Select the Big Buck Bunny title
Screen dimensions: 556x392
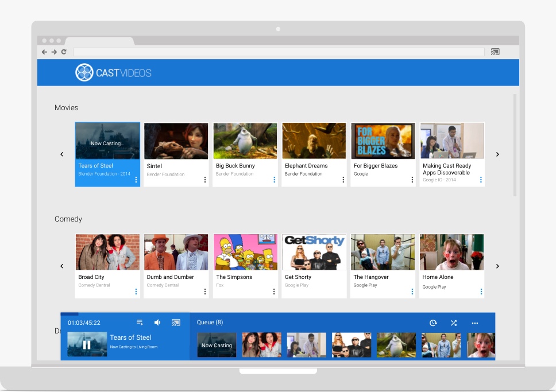pyautogui.click(x=235, y=166)
